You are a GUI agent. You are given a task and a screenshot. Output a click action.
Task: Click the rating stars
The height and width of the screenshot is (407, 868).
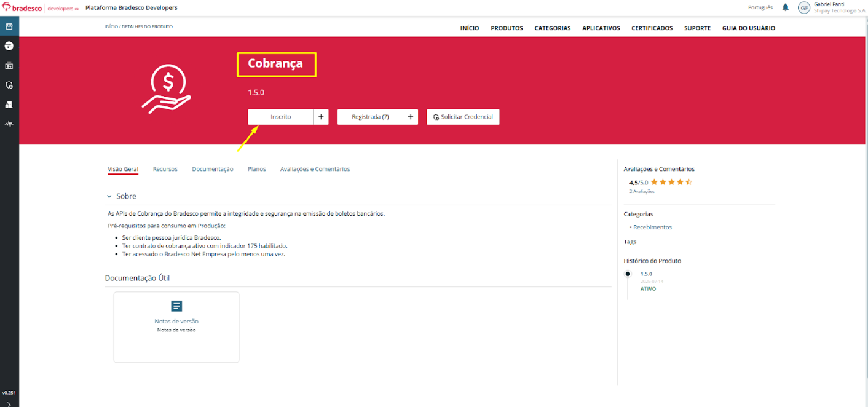[672, 182]
